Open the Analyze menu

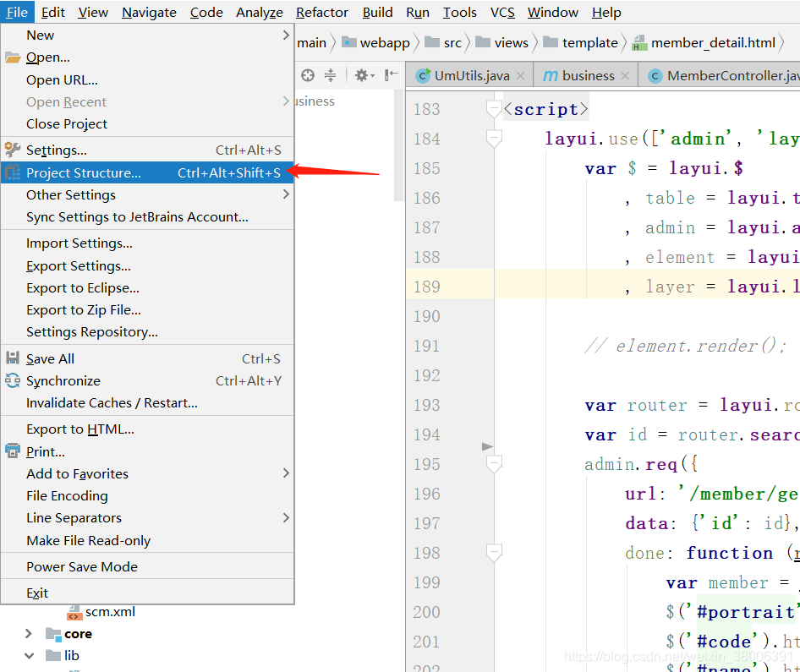point(259,12)
